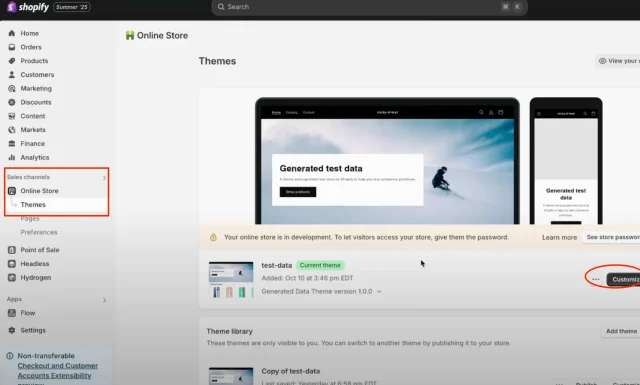Viewport: 640px width, 385px height.
Task: Click the Current theme badge
Action: [320, 265]
